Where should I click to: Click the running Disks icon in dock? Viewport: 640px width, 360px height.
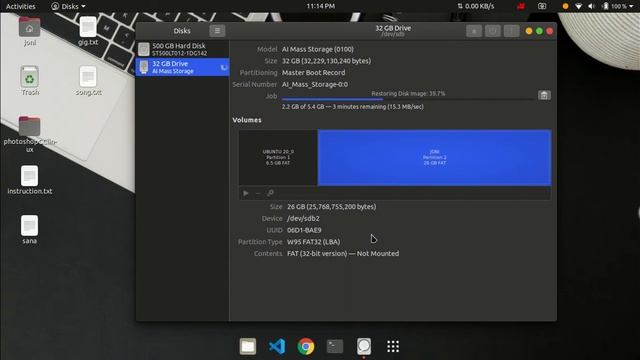[364, 347]
